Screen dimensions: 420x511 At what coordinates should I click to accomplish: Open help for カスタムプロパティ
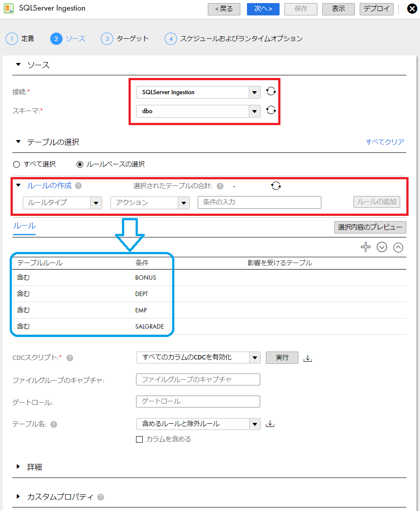[101, 497]
